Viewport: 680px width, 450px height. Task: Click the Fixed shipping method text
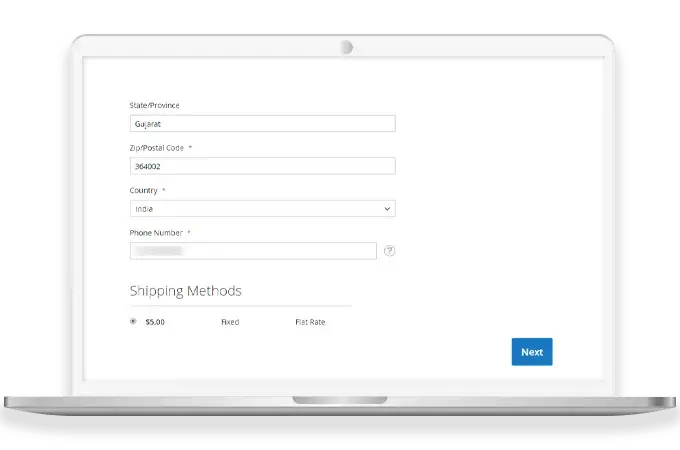[230, 322]
